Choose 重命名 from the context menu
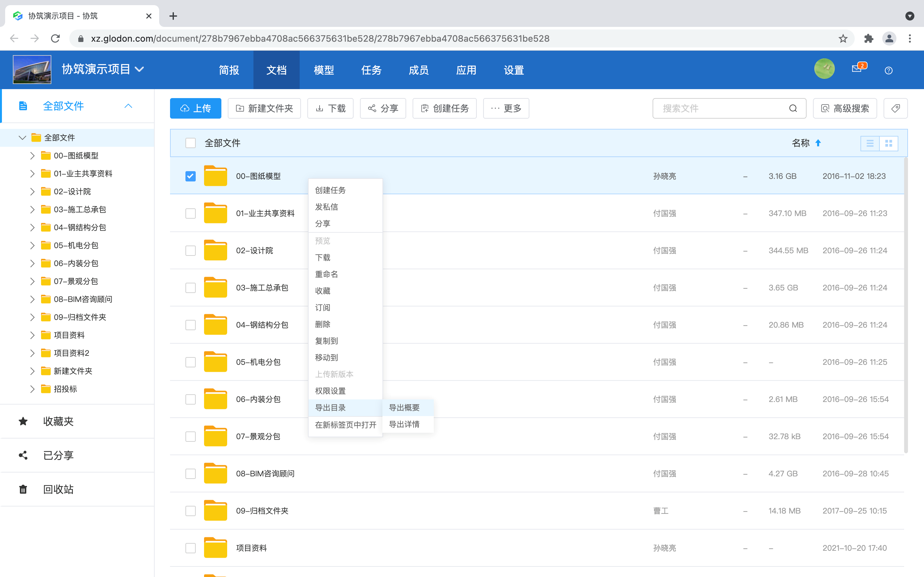924x577 pixels. [327, 274]
